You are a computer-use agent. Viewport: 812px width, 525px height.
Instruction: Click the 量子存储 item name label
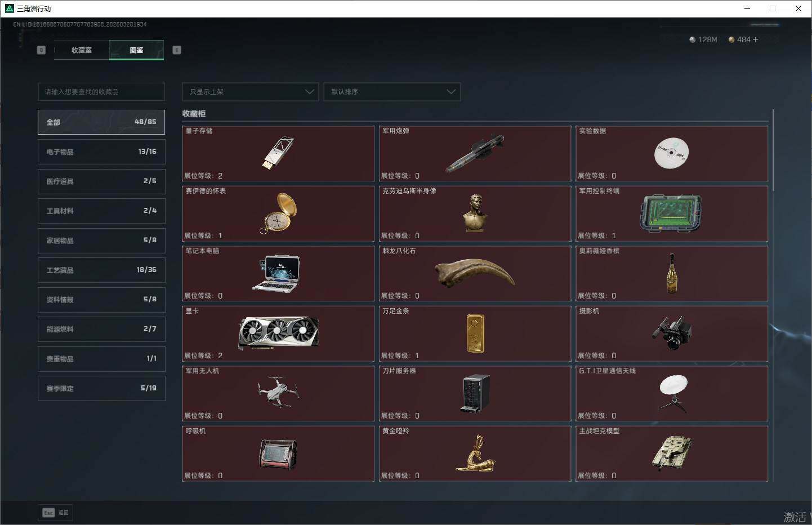point(199,131)
